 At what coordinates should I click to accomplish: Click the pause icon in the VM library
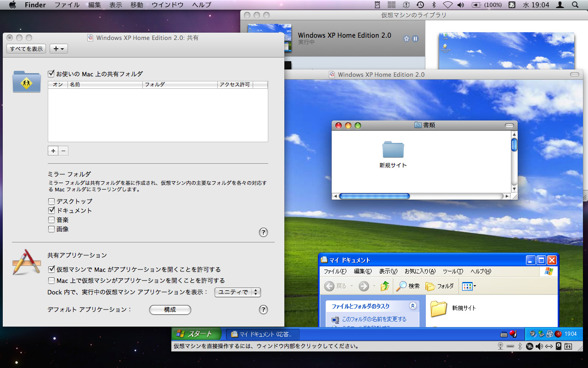[x=415, y=39]
